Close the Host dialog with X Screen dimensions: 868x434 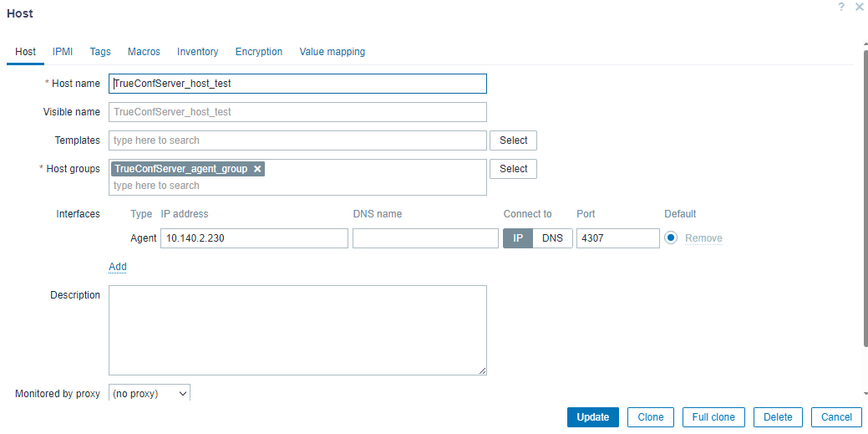(x=859, y=8)
